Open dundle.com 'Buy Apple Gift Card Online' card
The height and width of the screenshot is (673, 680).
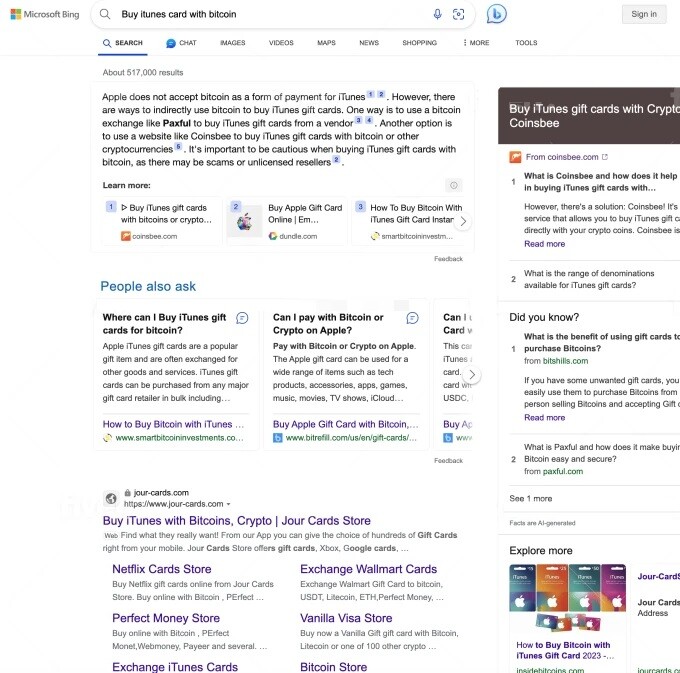click(287, 221)
